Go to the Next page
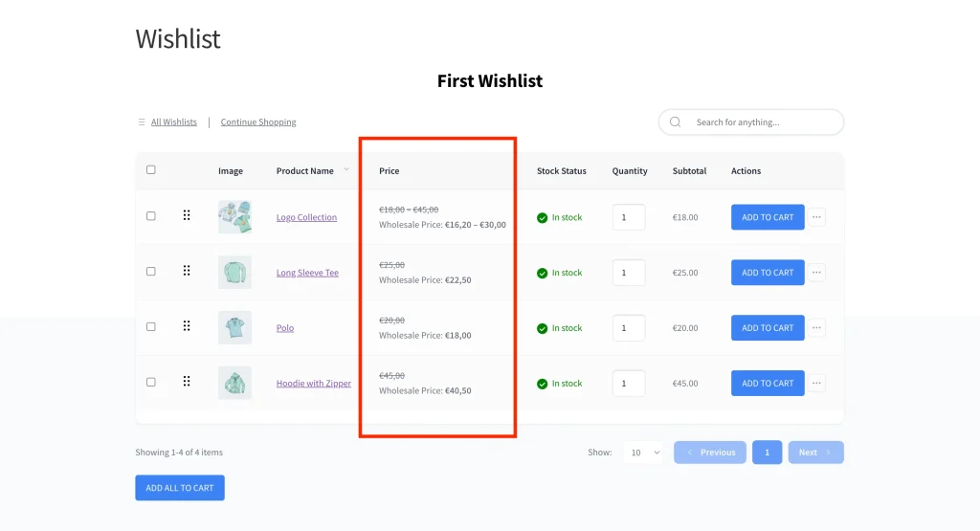The width and height of the screenshot is (980, 531). click(815, 453)
